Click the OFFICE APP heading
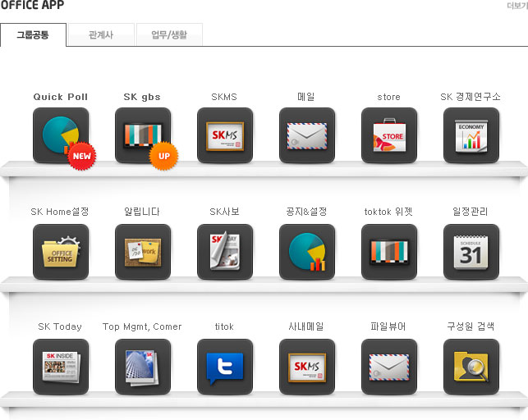The height and width of the screenshot is (420, 528). 32,5
